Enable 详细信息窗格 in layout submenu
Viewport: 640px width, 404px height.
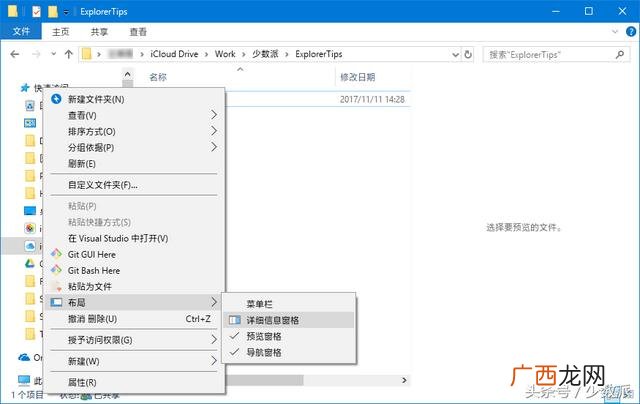click(289, 320)
